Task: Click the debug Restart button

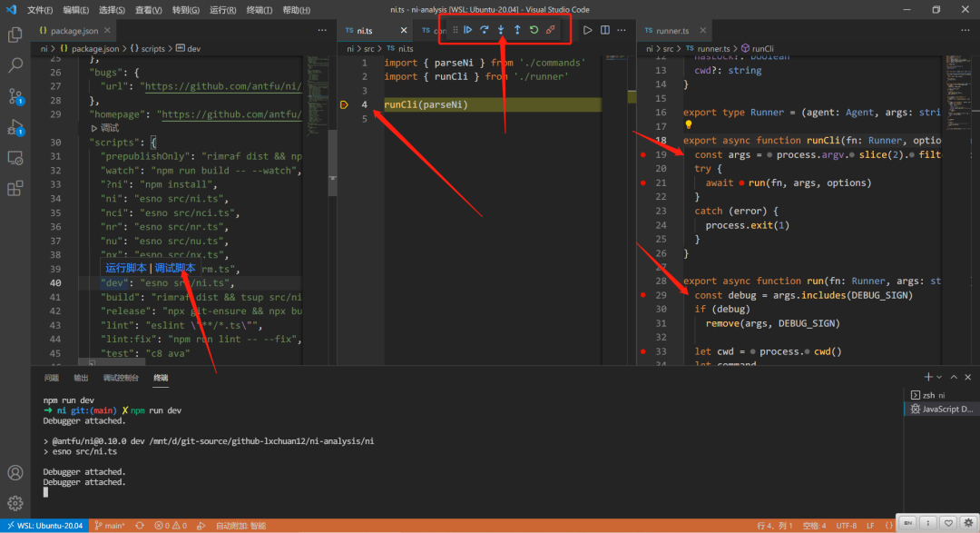Action: 534,30
